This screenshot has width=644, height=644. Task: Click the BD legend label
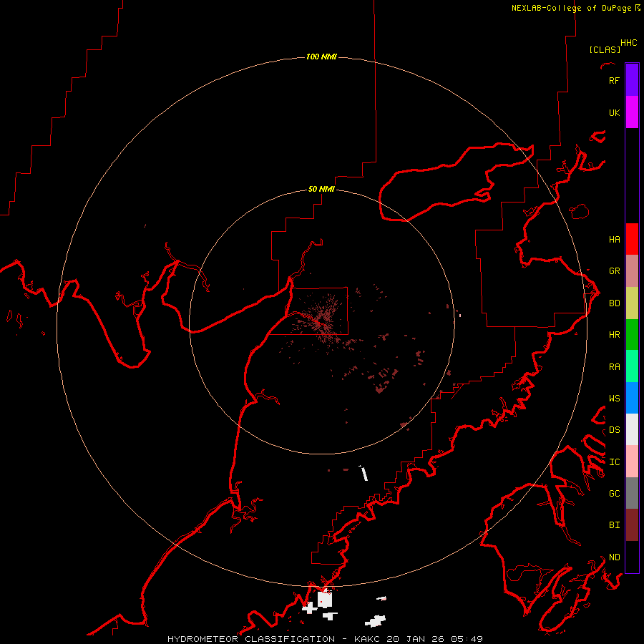pyautogui.click(x=614, y=303)
